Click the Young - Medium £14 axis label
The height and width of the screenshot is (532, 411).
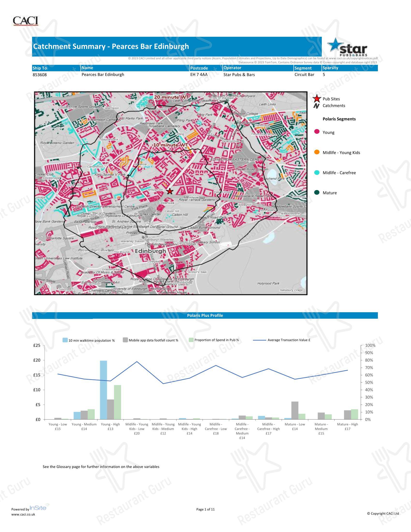click(84, 427)
